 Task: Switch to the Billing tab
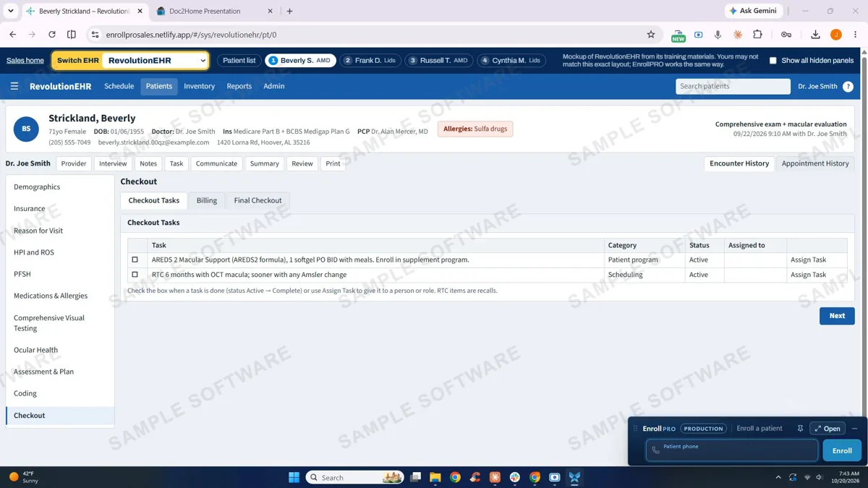206,200
